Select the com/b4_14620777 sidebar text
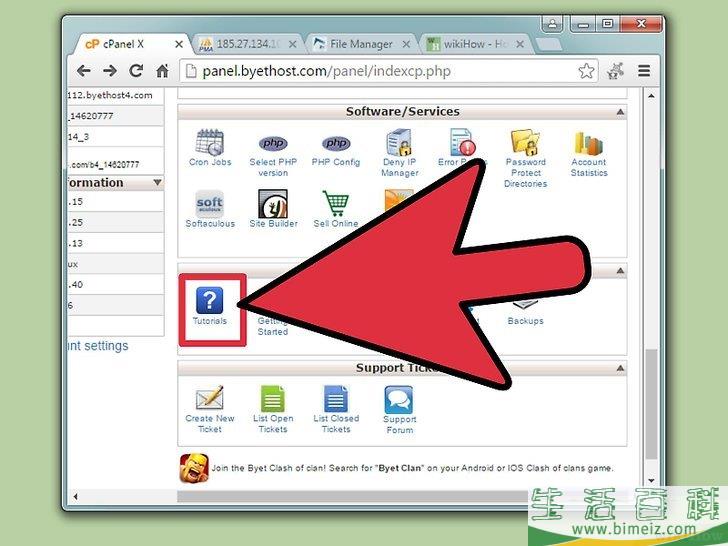This screenshot has height=546, width=728. [104, 164]
